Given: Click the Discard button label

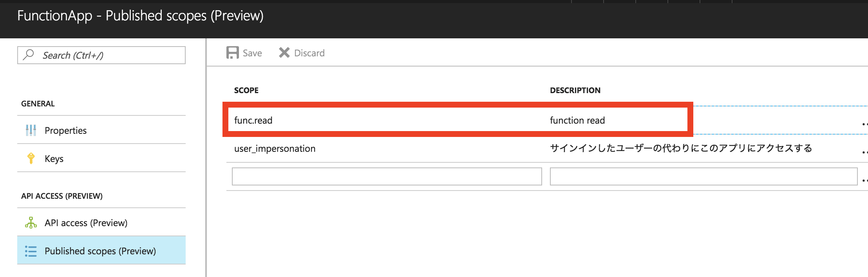Looking at the screenshot, I should tap(309, 53).
